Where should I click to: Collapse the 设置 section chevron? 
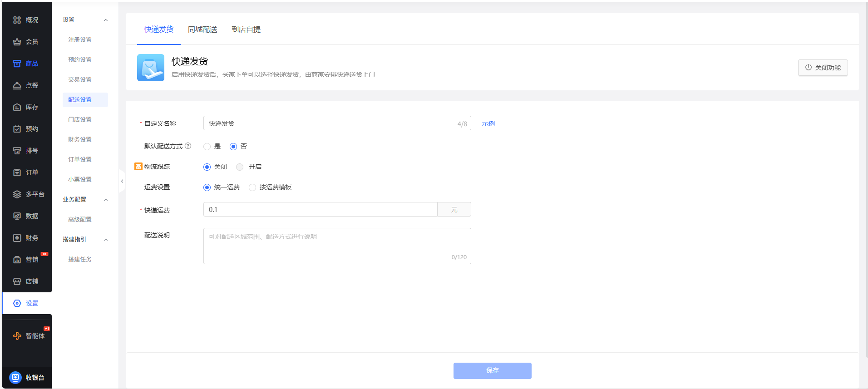click(x=106, y=20)
